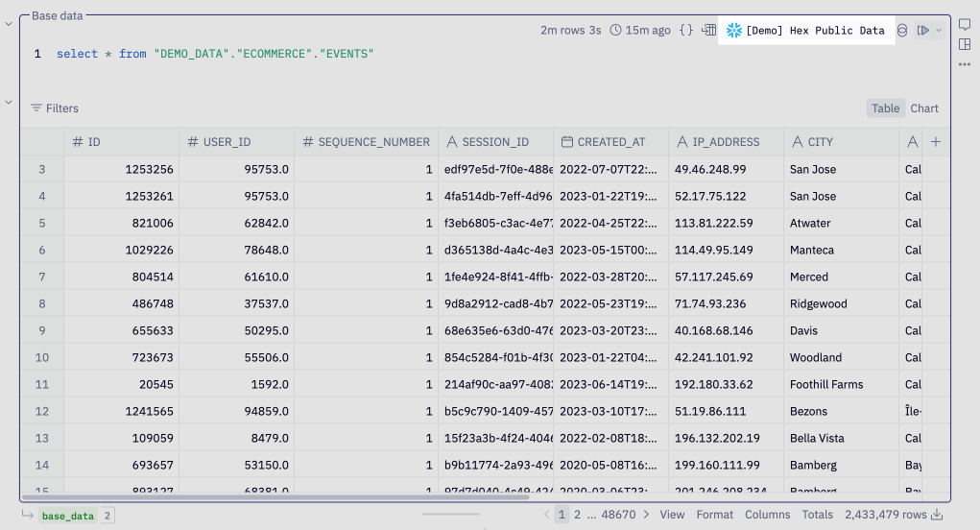Jump to page 2 in pagination
The height and width of the screenshot is (530, 980).
tap(578, 515)
